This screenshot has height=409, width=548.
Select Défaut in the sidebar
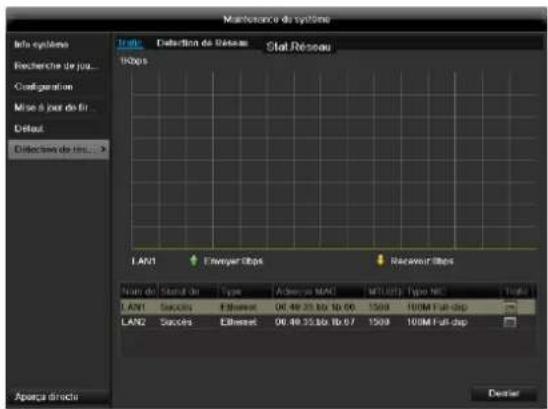pos(29,128)
